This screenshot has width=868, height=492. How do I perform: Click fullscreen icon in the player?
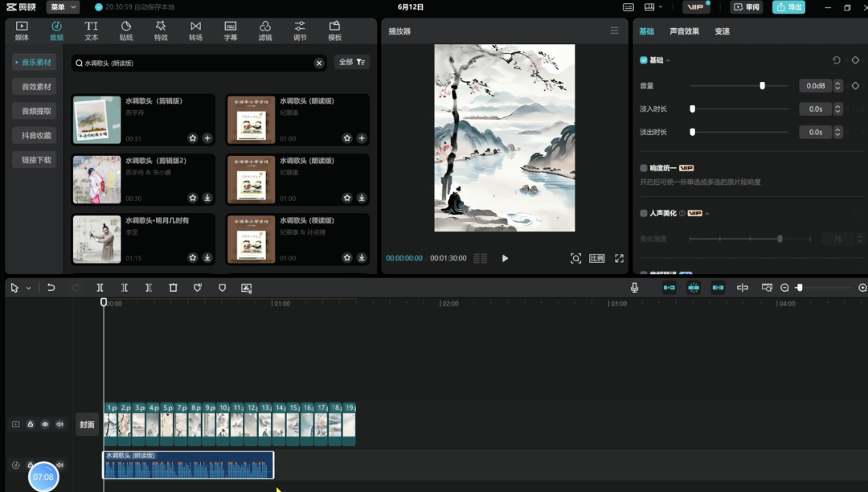click(x=619, y=258)
